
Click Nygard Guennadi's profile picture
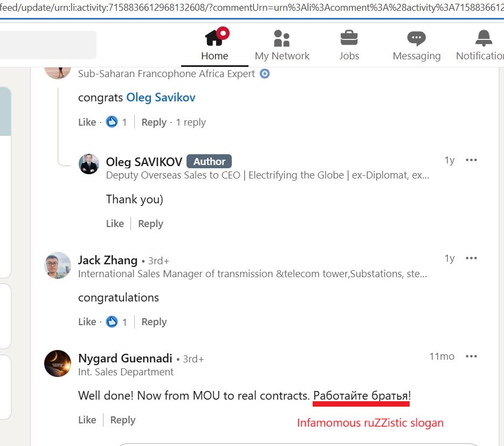pos(58,363)
